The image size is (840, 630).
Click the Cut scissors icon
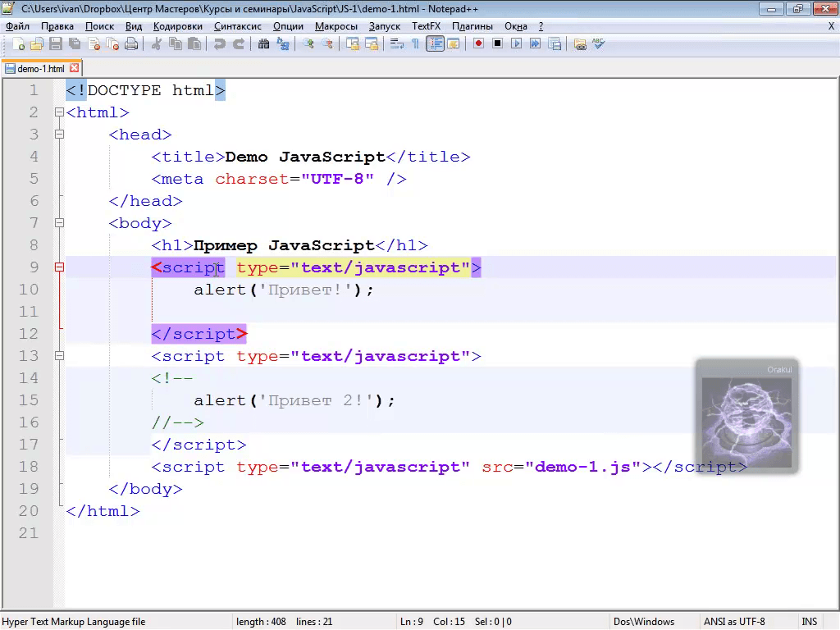tap(157, 44)
